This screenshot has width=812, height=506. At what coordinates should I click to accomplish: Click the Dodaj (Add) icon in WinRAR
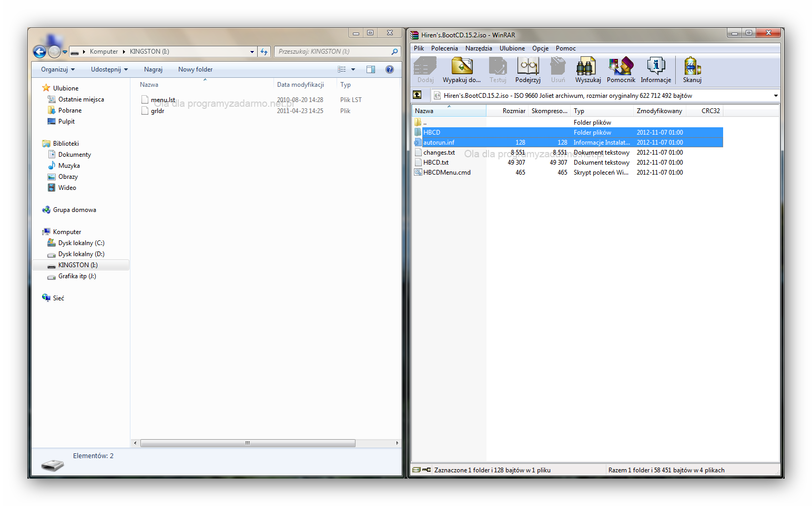click(425, 70)
